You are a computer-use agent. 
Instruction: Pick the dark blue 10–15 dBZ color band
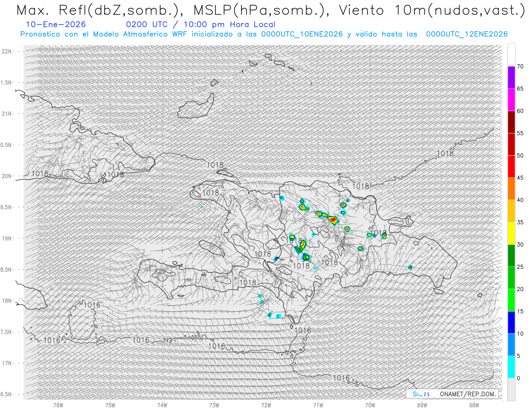(511, 322)
